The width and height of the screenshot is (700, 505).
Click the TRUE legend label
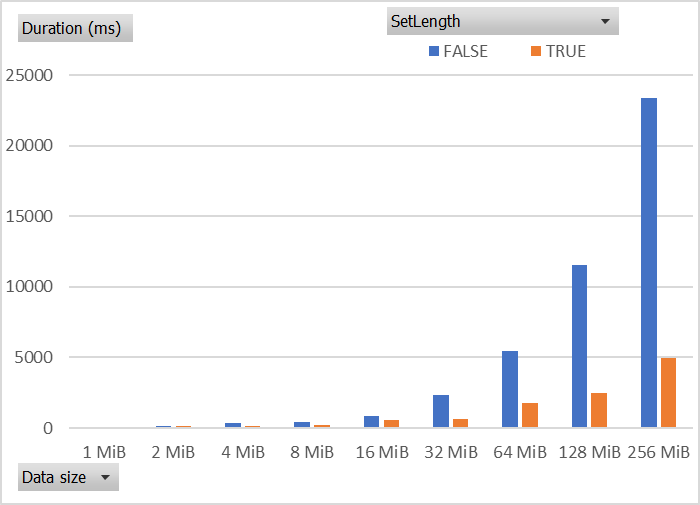pyautogui.click(x=566, y=51)
